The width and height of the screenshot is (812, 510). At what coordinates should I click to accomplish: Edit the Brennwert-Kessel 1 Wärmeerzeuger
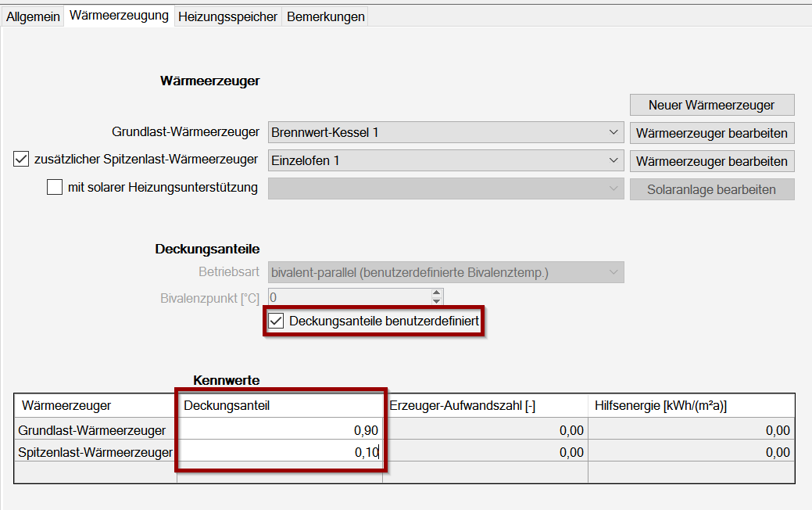(x=711, y=133)
